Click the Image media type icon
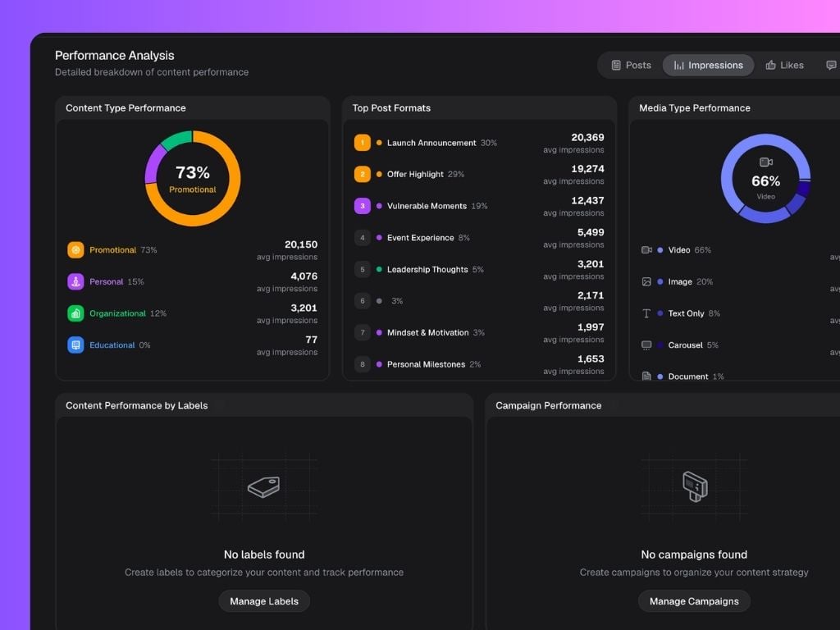Screen dimensions: 840x630 [x=646, y=282]
